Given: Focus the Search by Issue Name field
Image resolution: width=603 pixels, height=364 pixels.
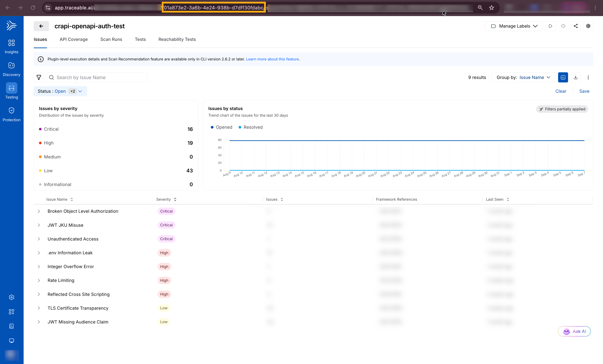Looking at the screenshot, I should click(96, 78).
